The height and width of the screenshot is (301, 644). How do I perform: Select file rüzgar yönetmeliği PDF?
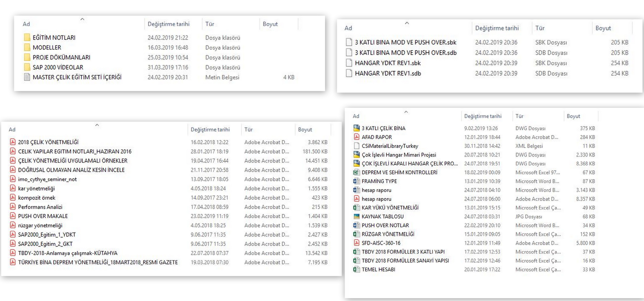pyautogui.click(x=40, y=225)
